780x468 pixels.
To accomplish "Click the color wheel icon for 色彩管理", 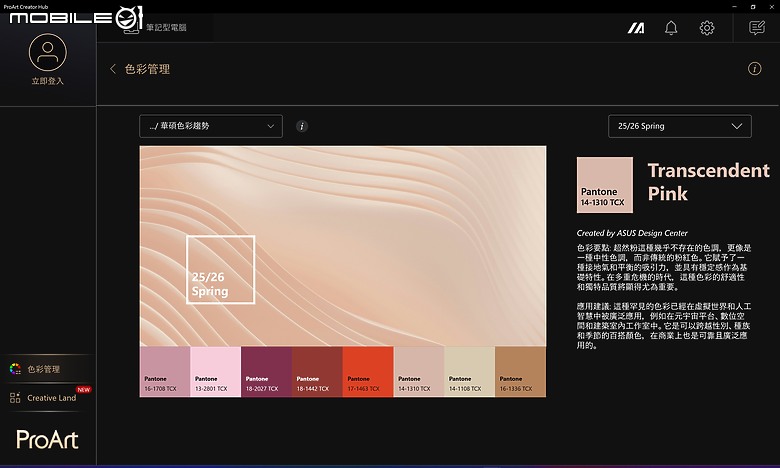I will point(15,369).
